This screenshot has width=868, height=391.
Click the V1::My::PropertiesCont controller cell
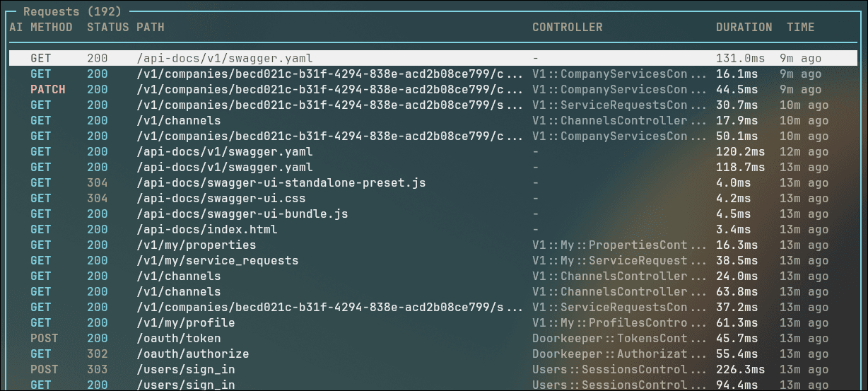619,245
